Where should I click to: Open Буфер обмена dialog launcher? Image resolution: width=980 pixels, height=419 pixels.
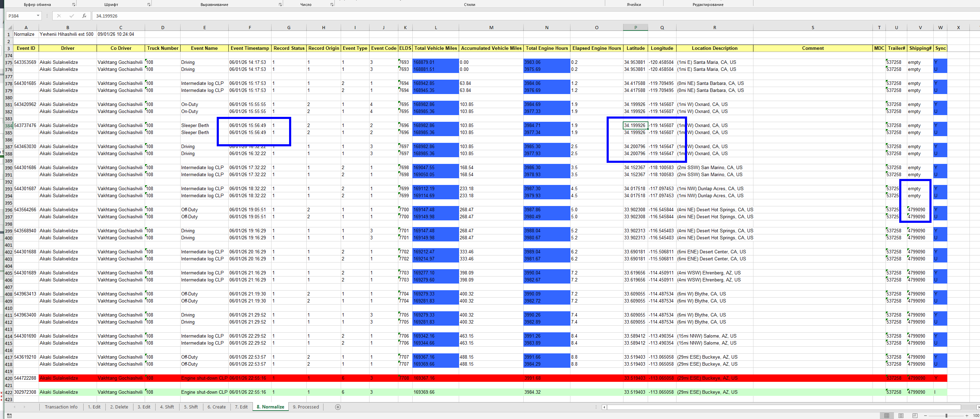click(x=73, y=5)
